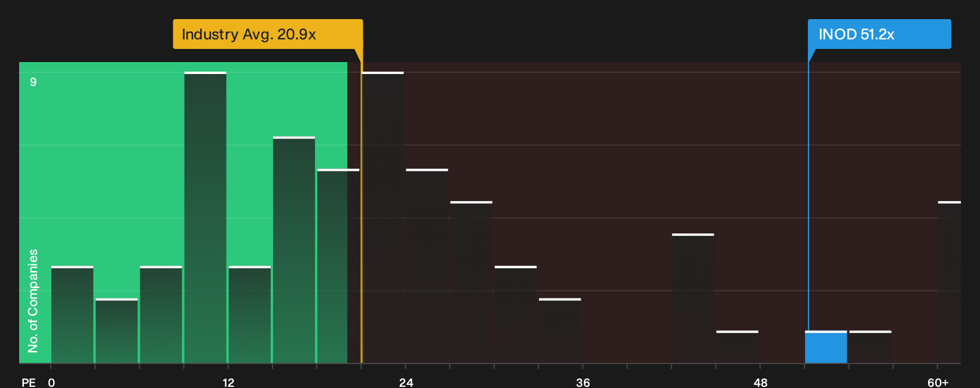Click the PE axis label
The width and height of the screenshot is (980, 388).
pyautogui.click(x=29, y=382)
